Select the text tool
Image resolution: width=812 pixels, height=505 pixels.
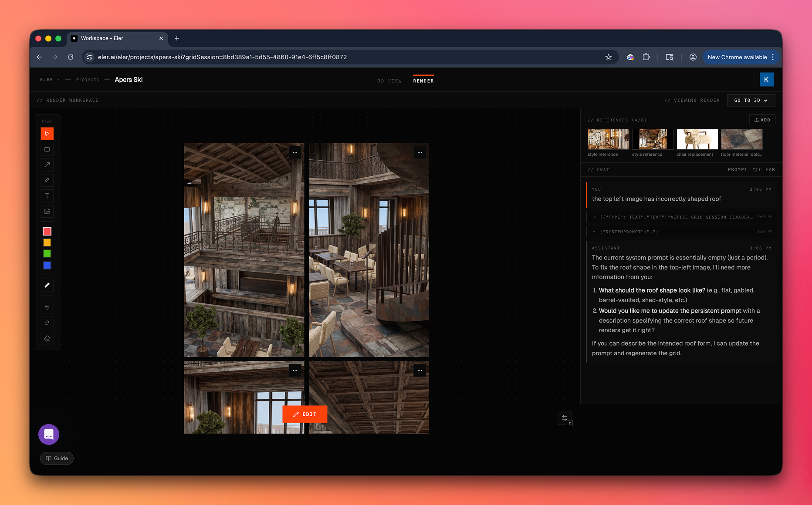pos(47,196)
